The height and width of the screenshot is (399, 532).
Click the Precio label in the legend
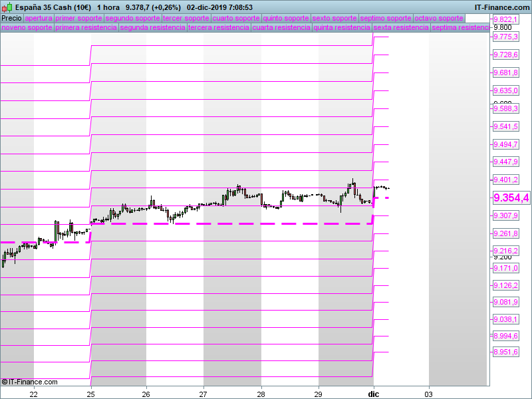coord(11,18)
